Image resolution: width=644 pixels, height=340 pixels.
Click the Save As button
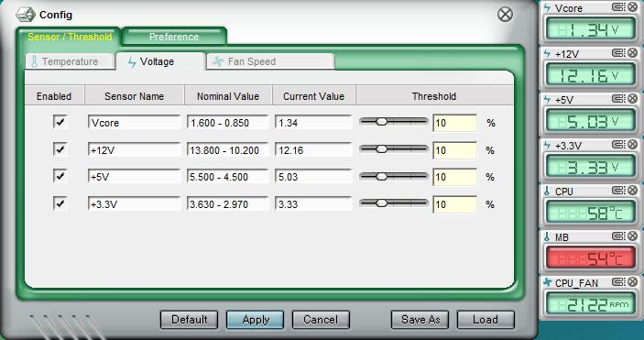420,320
